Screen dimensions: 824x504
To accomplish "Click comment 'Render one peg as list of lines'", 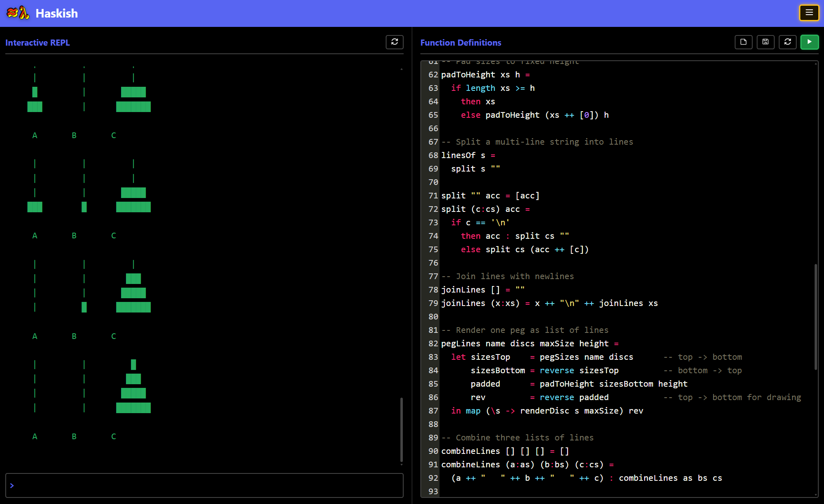I will coord(525,330).
